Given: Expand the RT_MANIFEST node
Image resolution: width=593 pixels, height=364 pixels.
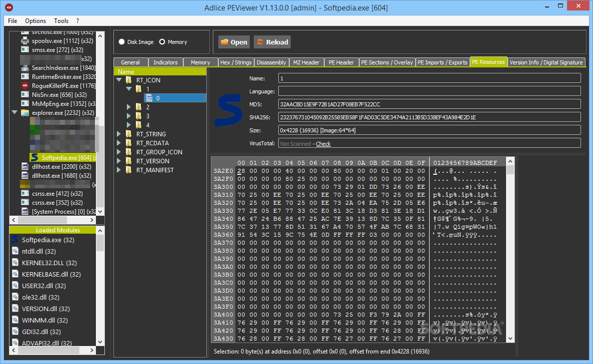Looking at the screenshot, I should (119, 170).
